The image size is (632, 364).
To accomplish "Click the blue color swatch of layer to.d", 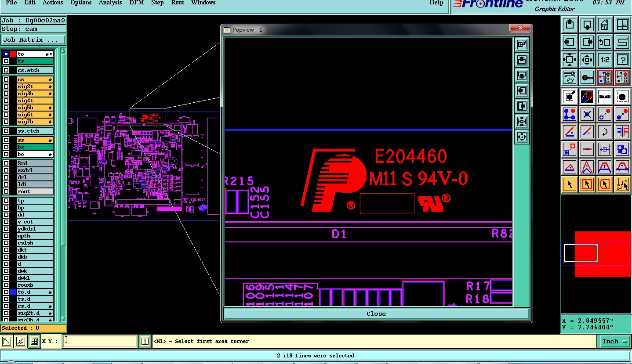I will 13,292.
